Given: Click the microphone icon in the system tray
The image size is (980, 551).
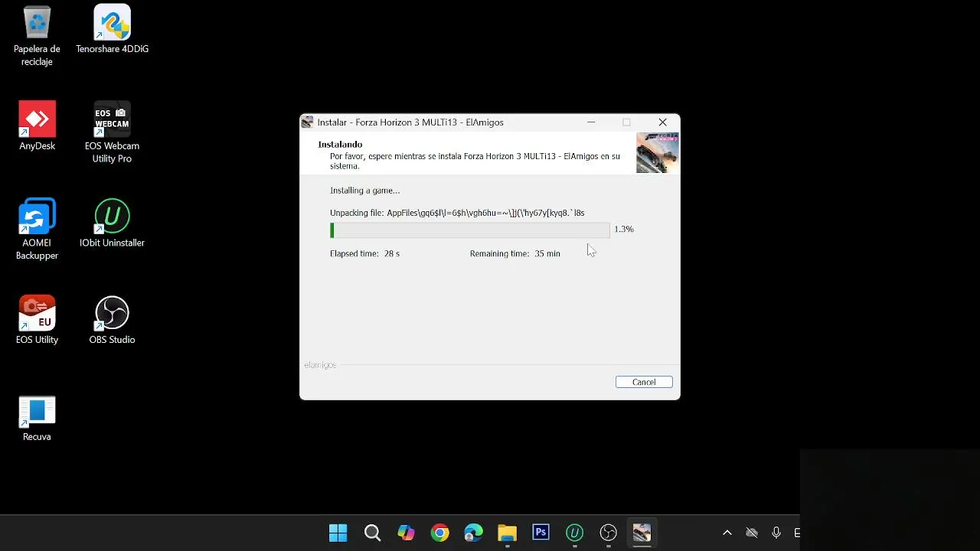Looking at the screenshot, I should (x=776, y=533).
